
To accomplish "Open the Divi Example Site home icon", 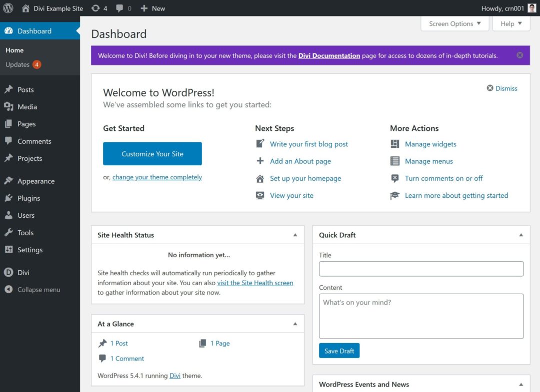I will coord(25,8).
